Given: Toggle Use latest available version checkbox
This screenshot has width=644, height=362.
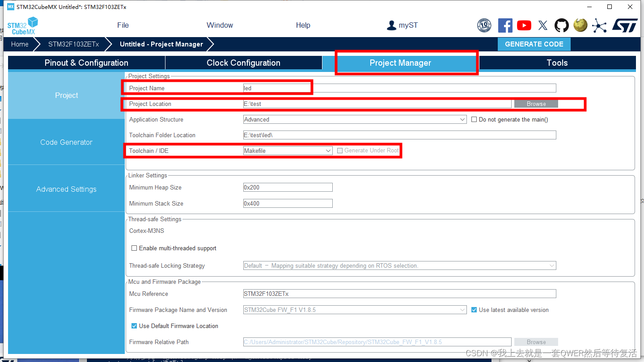Looking at the screenshot, I should coord(475,310).
